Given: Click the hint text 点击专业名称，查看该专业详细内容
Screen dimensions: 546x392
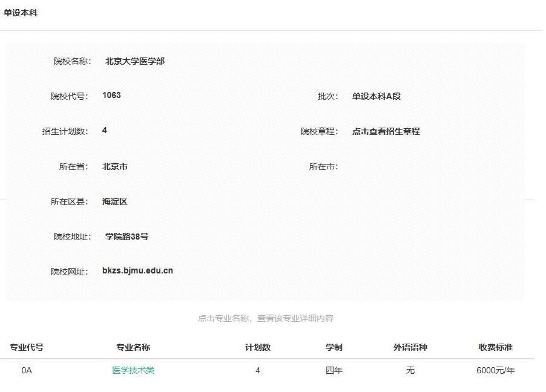Looking at the screenshot, I should 266,318.
